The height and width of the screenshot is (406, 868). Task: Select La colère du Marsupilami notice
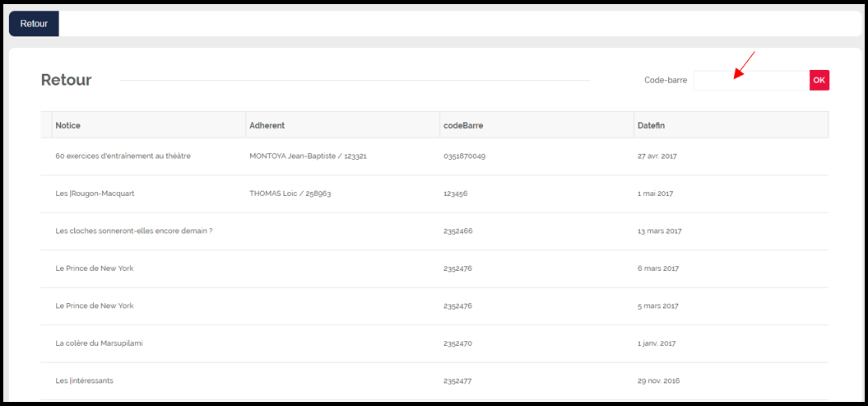tap(99, 343)
